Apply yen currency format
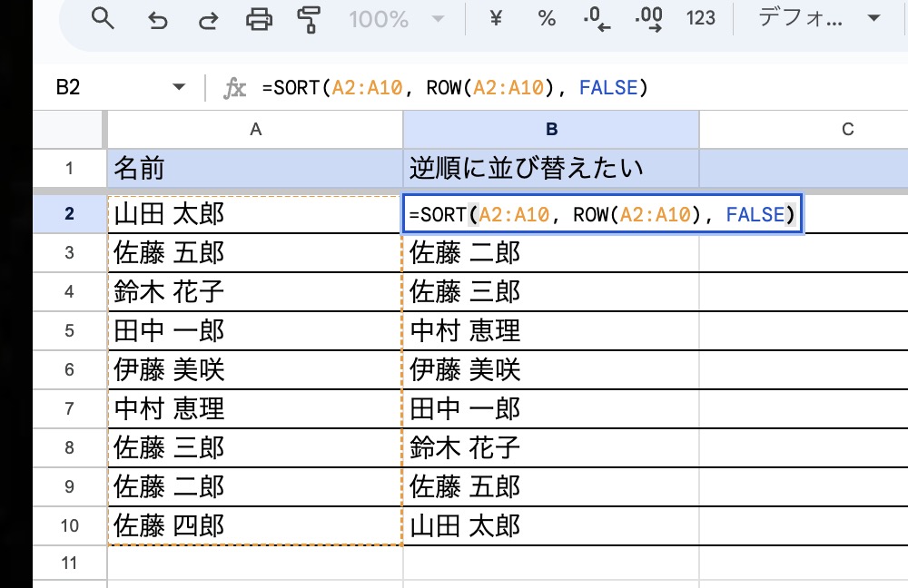This screenshot has width=908, height=588. click(496, 19)
